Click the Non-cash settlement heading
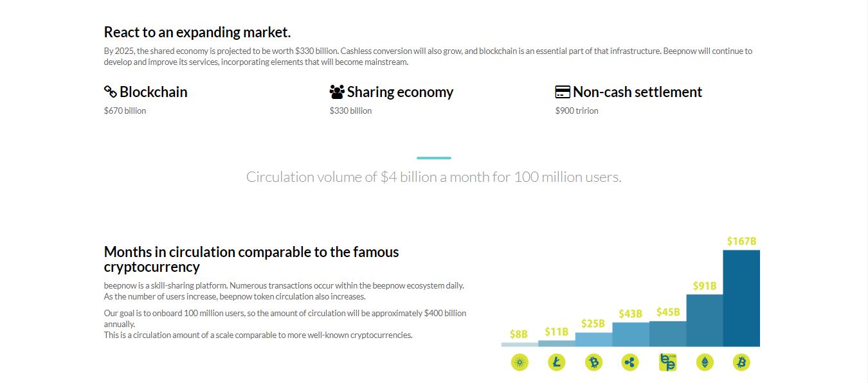868x383 pixels. (637, 92)
